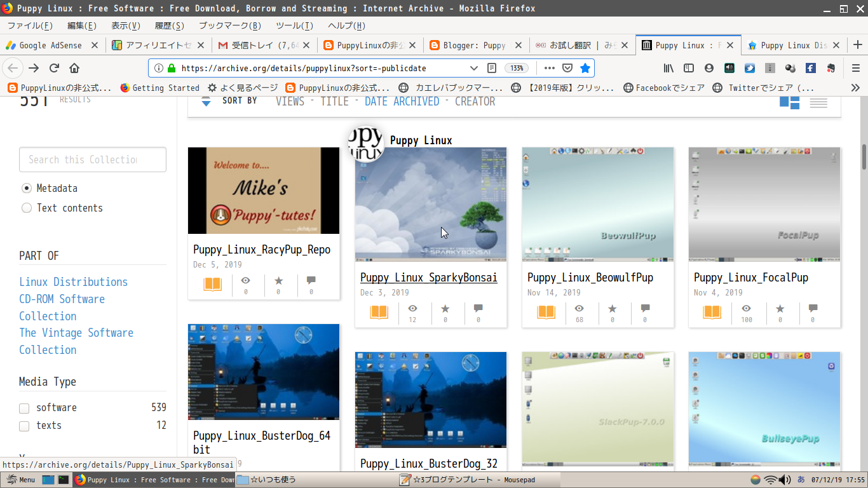Viewport: 868px width, 488px height.
Task: Click the forward navigation arrow
Action: pos(34,68)
